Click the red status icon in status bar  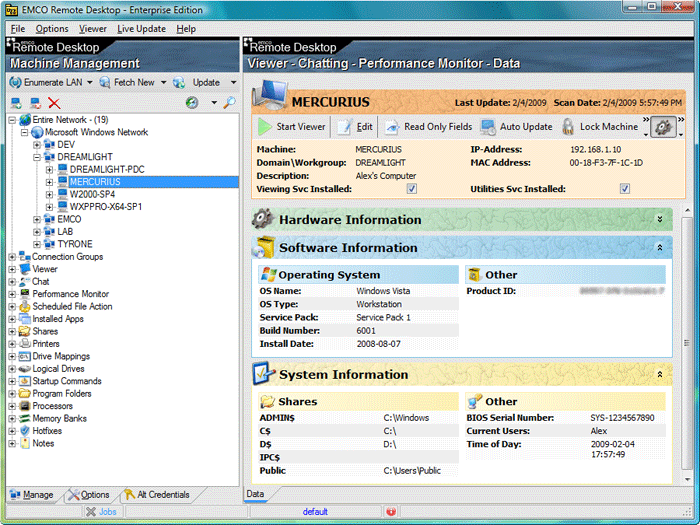[x=391, y=512]
